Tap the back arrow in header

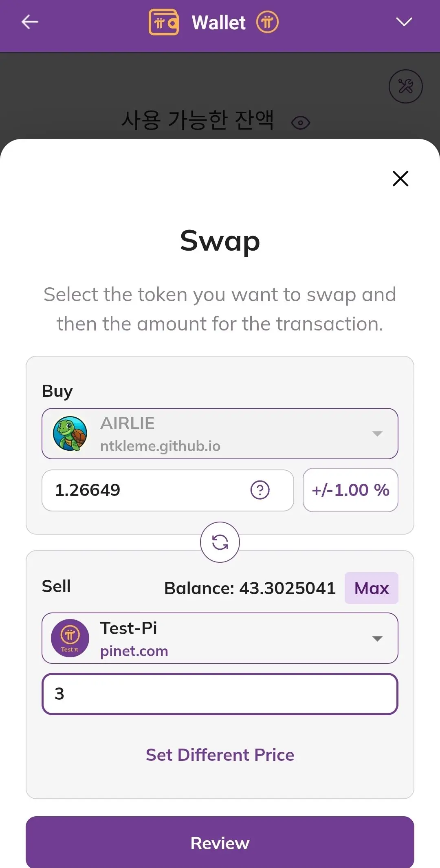click(30, 22)
